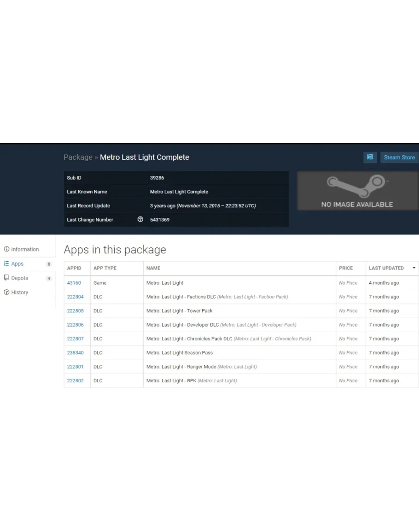The width and height of the screenshot is (419, 532).
Task: Click the 222805 Tower Pack app link
Action: coord(75,311)
